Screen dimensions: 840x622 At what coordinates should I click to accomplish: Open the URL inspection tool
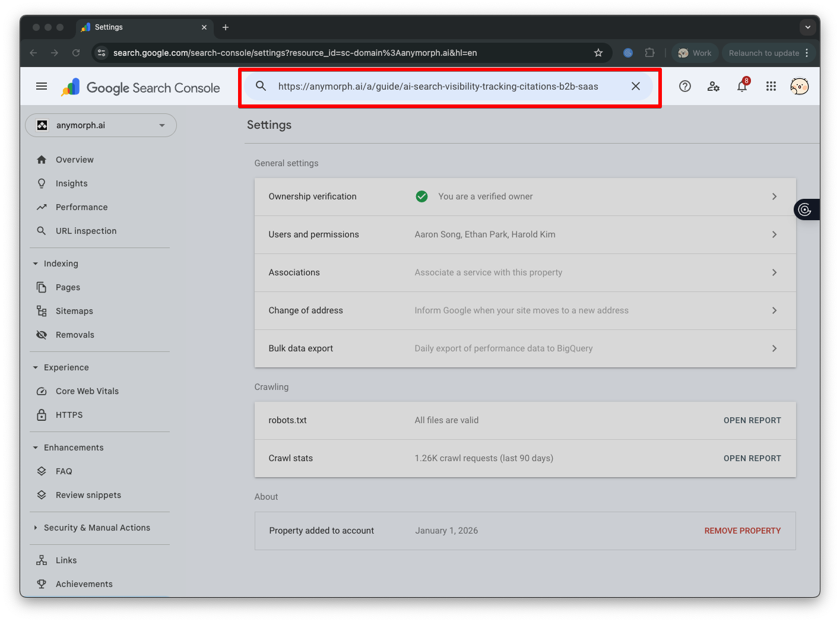click(85, 230)
